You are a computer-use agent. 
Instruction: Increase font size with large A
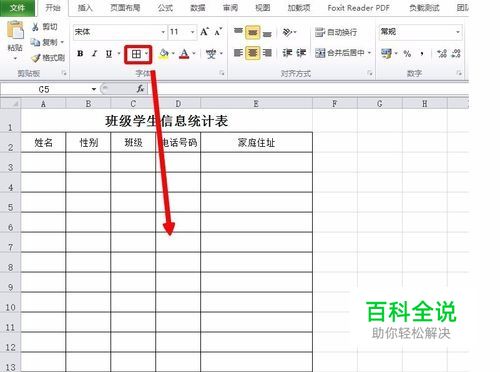click(x=205, y=32)
